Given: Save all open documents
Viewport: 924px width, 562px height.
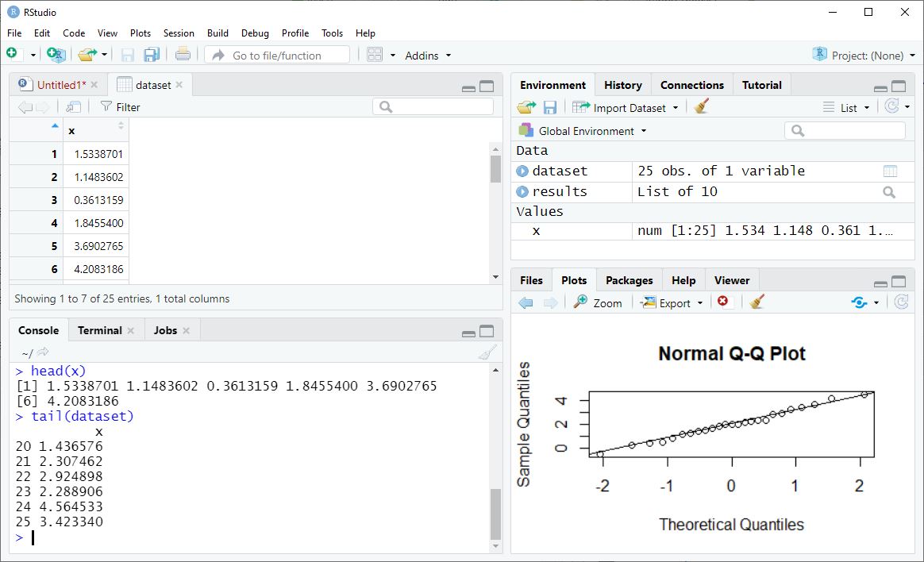Looking at the screenshot, I should point(151,55).
